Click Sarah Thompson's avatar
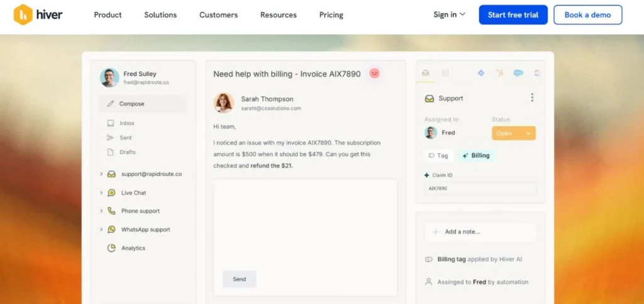Image resolution: width=644 pixels, height=304 pixels. pyautogui.click(x=224, y=103)
